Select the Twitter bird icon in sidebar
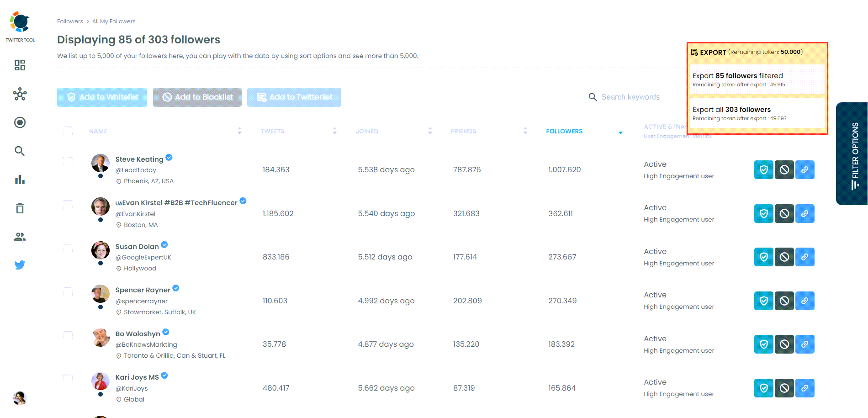The width and height of the screenshot is (868, 418). 20,265
